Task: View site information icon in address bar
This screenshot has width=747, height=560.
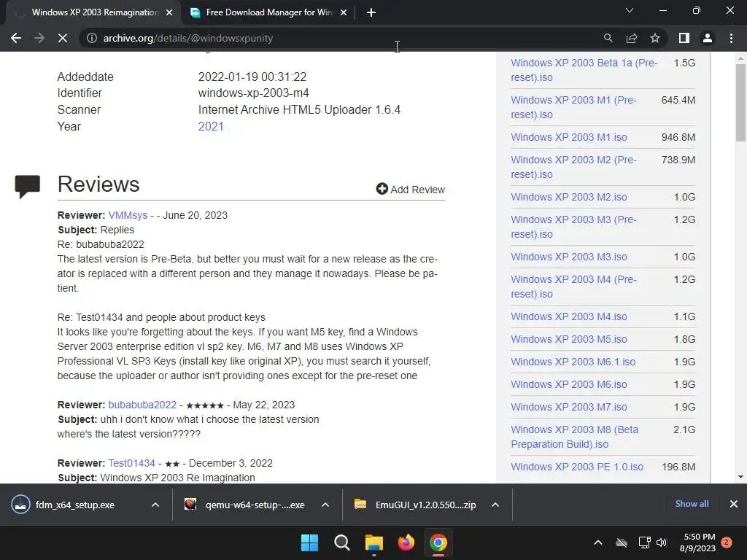Action: (91, 38)
